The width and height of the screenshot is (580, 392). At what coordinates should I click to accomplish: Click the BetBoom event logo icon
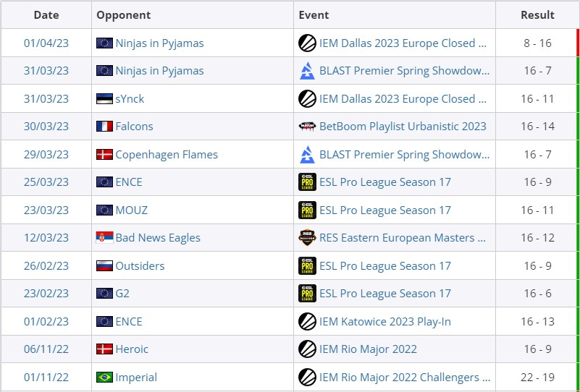click(307, 127)
